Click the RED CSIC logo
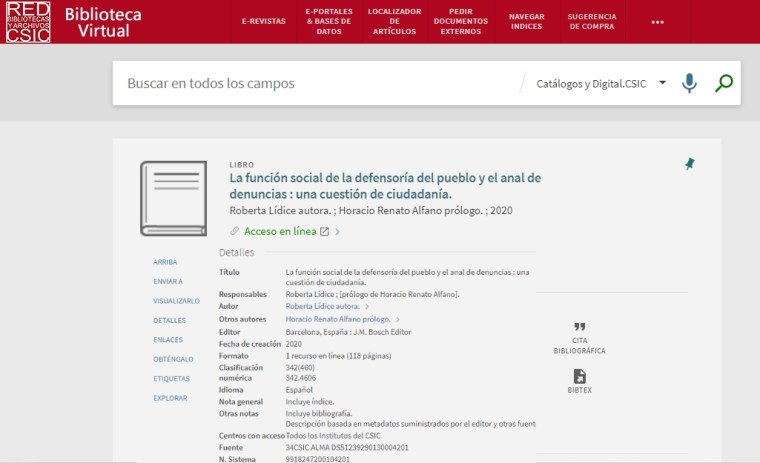This screenshot has width=760, height=463. click(x=28, y=22)
